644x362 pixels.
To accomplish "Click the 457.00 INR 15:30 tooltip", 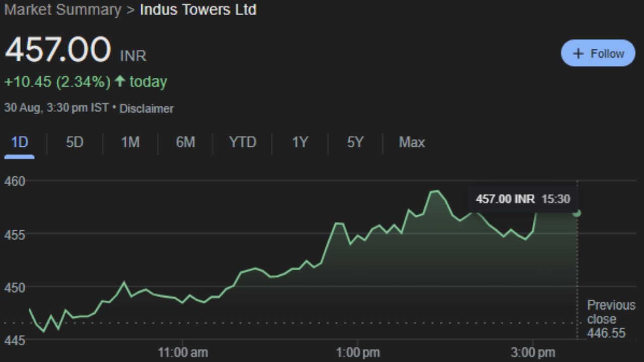I will [x=523, y=199].
